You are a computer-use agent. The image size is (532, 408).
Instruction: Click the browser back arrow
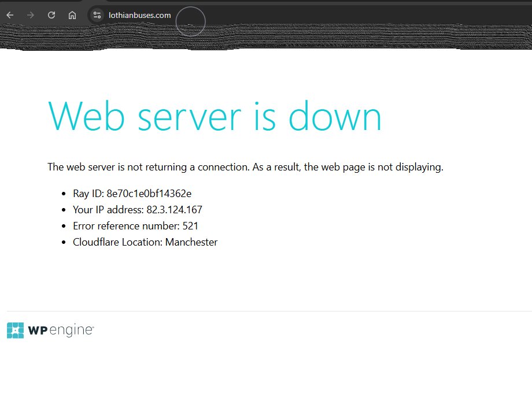click(x=10, y=15)
